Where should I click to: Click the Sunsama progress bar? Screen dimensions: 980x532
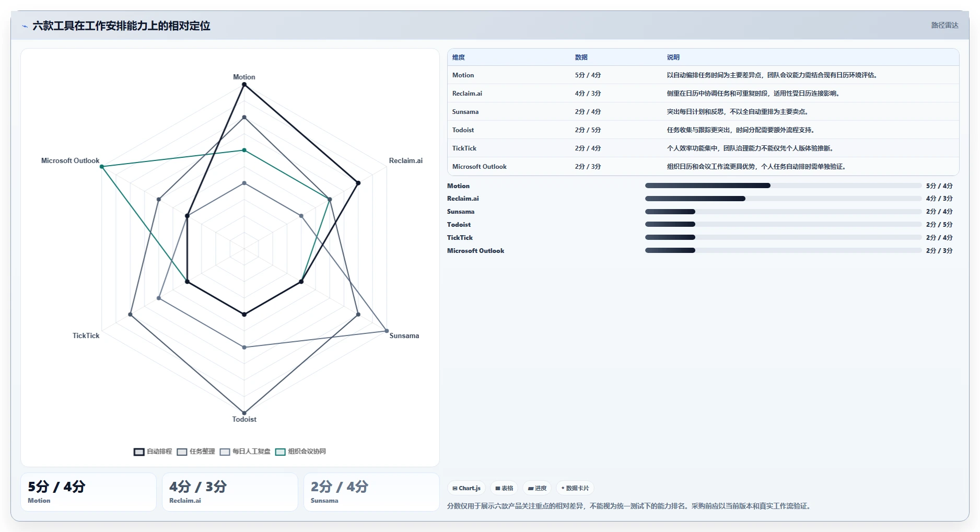coord(783,212)
